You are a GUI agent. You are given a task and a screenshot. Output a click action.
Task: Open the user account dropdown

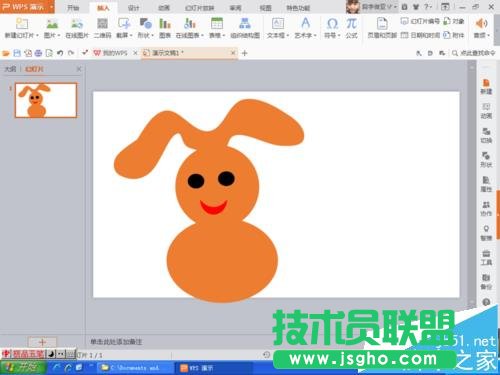(x=379, y=7)
